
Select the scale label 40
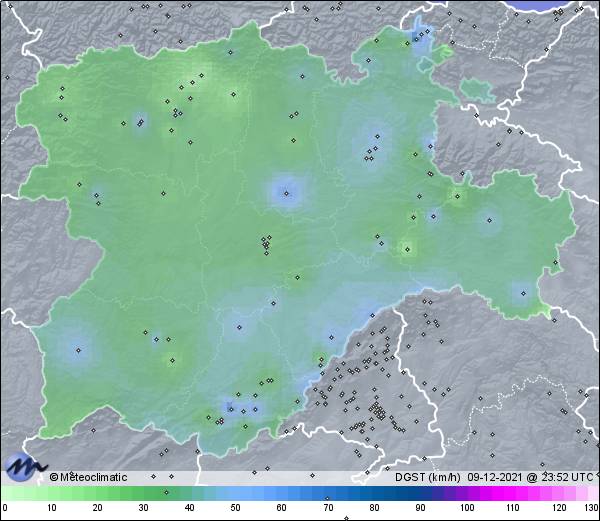189,508
